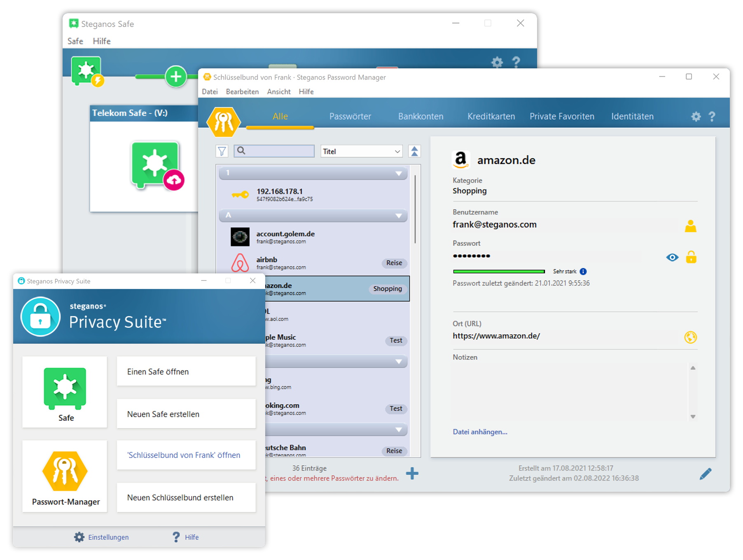The width and height of the screenshot is (743, 560).
Task: Open settings gear in Steganos Safe window
Action: pyautogui.click(x=497, y=62)
